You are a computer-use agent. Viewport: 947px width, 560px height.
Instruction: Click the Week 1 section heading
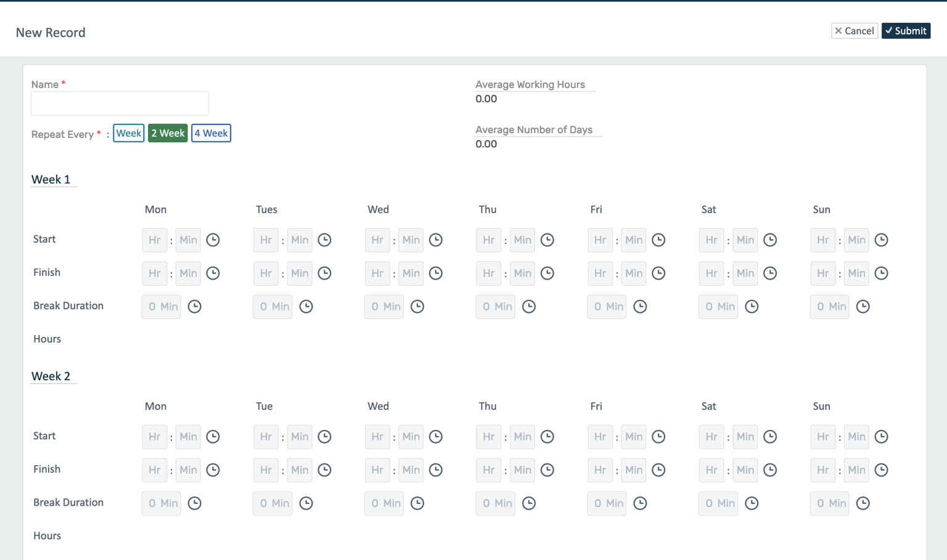(x=52, y=179)
